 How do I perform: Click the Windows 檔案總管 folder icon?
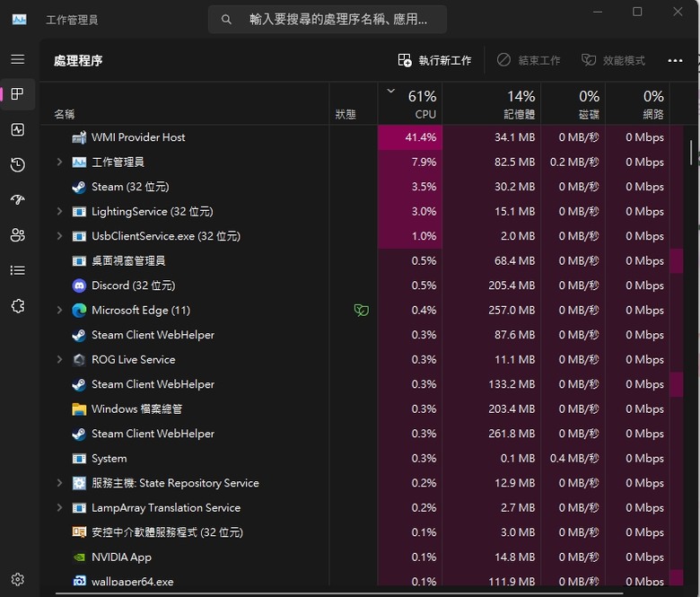(79, 409)
